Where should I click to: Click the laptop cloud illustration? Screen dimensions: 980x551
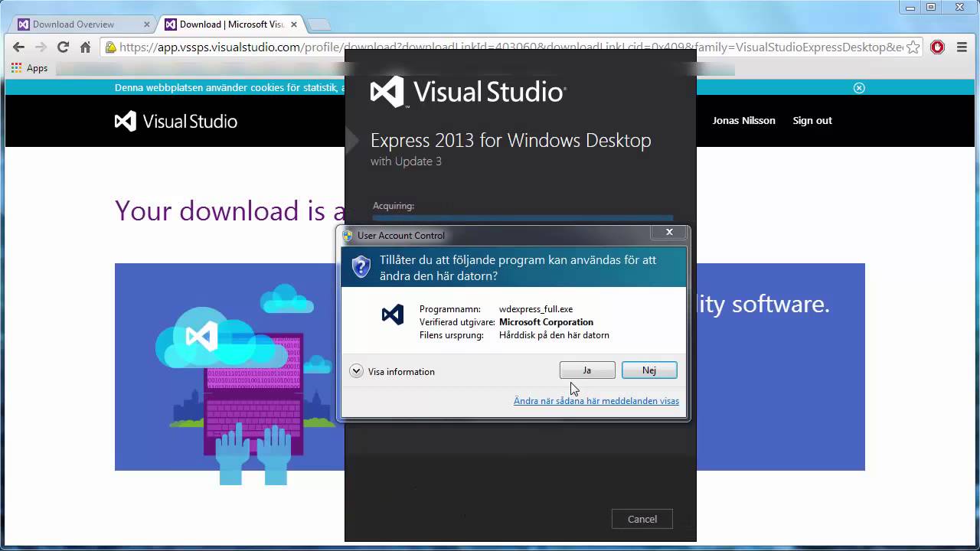pos(245,383)
